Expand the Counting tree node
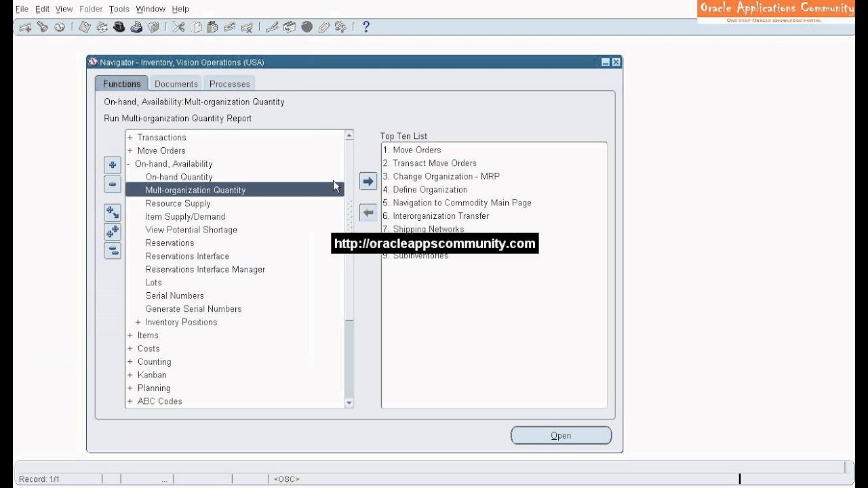The image size is (868, 488). click(130, 362)
